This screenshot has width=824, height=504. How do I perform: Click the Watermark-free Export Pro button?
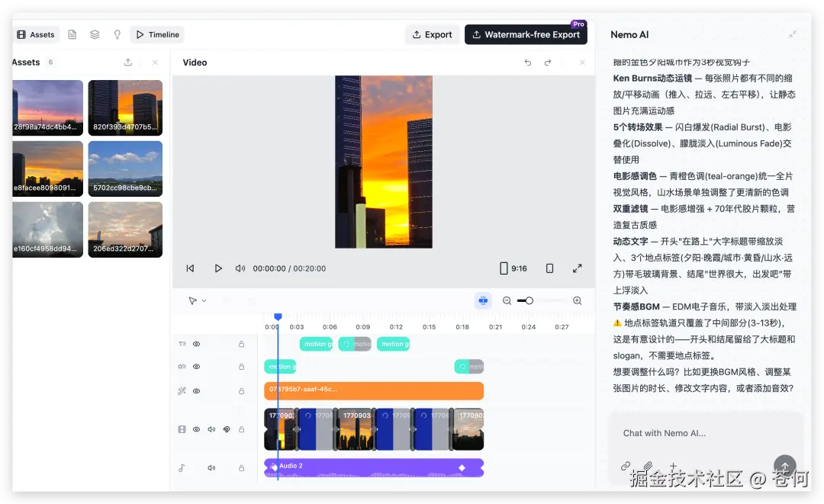pyautogui.click(x=526, y=34)
